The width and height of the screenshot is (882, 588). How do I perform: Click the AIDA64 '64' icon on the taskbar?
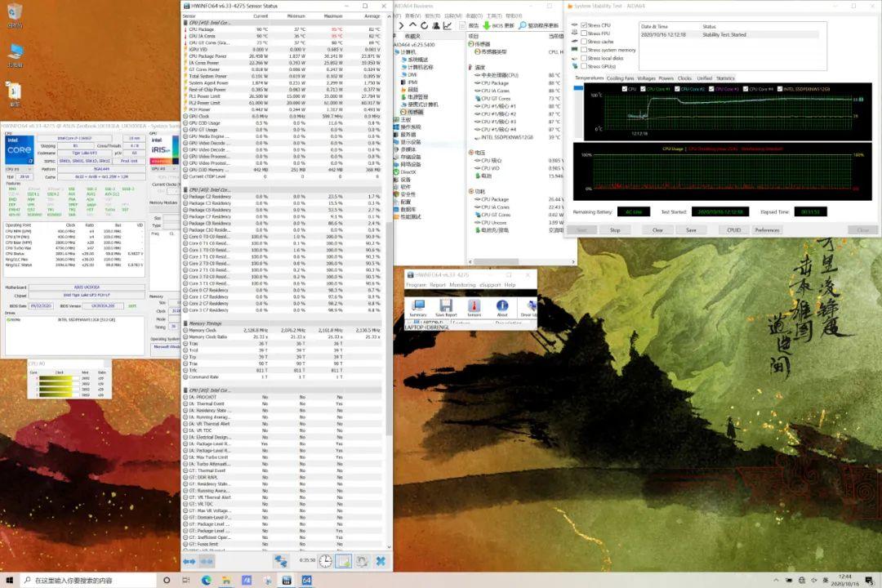tap(306, 580)
